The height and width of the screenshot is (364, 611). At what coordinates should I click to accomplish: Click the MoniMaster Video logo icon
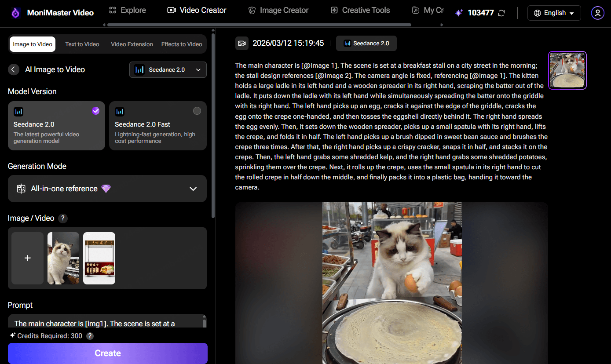click(15, 13)
